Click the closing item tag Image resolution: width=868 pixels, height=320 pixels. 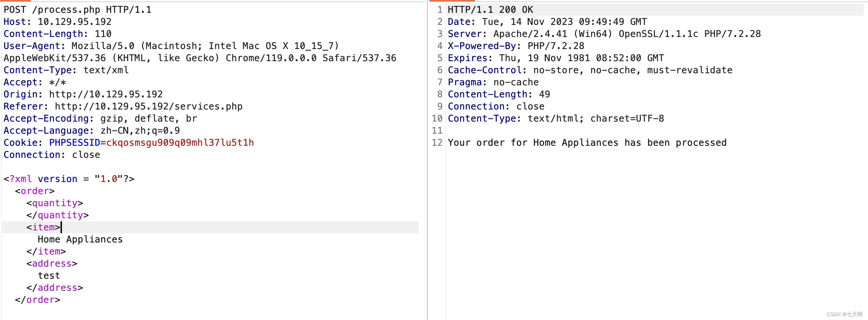tap(46, 251)
